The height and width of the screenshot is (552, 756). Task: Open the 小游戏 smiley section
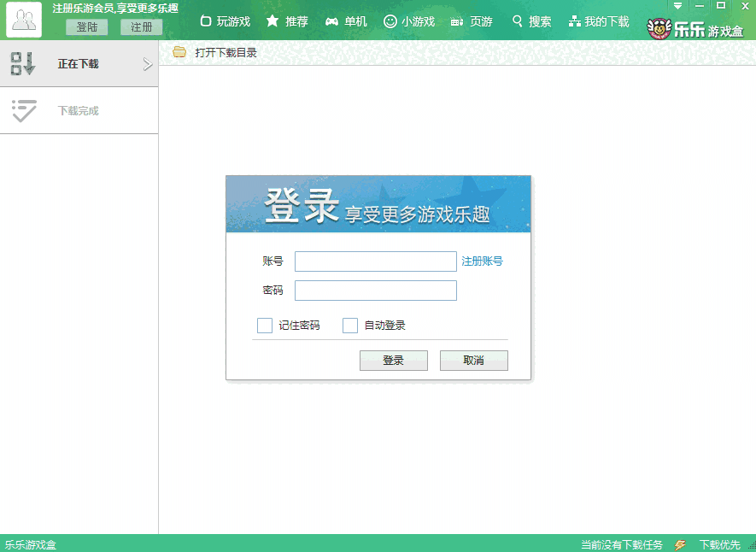pos(408,21)
